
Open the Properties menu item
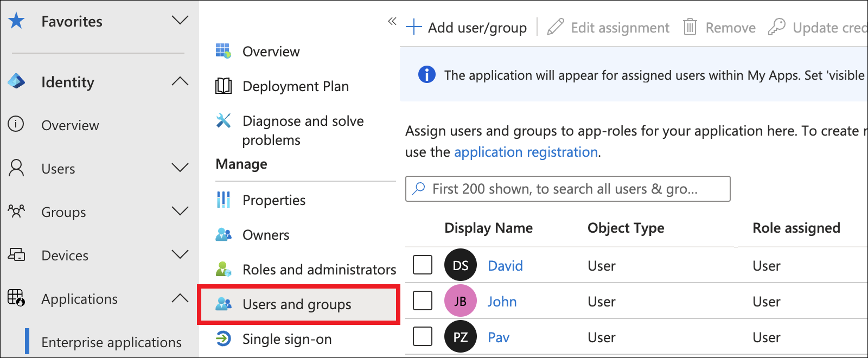point(274,200)
